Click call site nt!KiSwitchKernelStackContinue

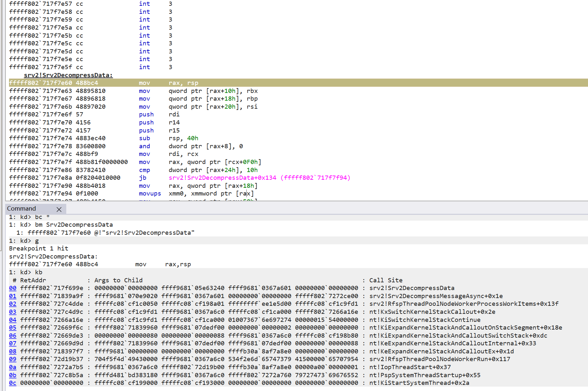(x=425, y=320)
